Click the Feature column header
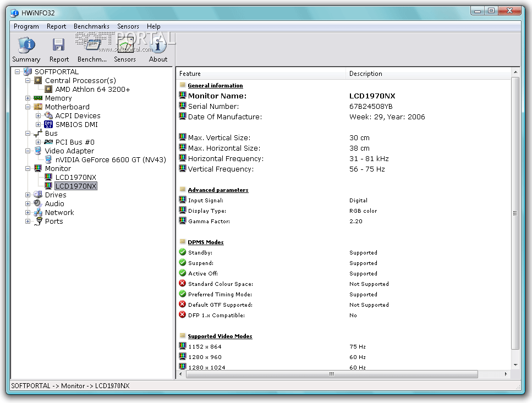 (261, 74)
